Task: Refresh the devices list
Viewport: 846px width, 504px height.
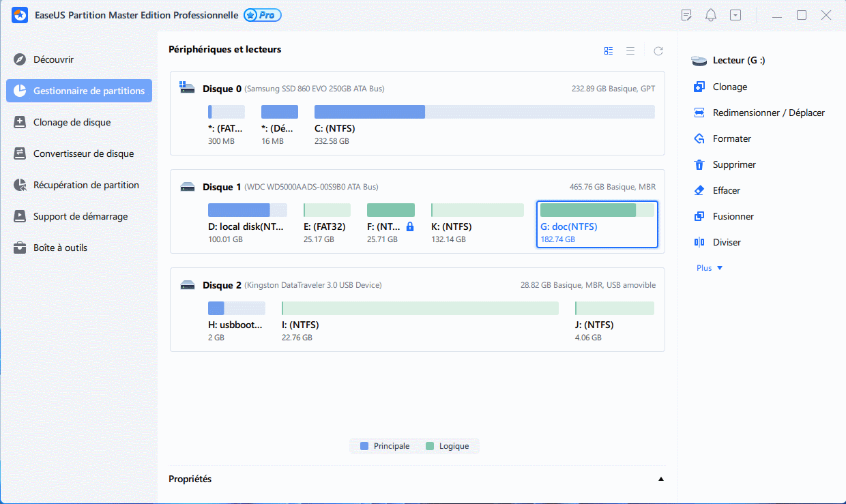Action: click(x=658, y=50)
